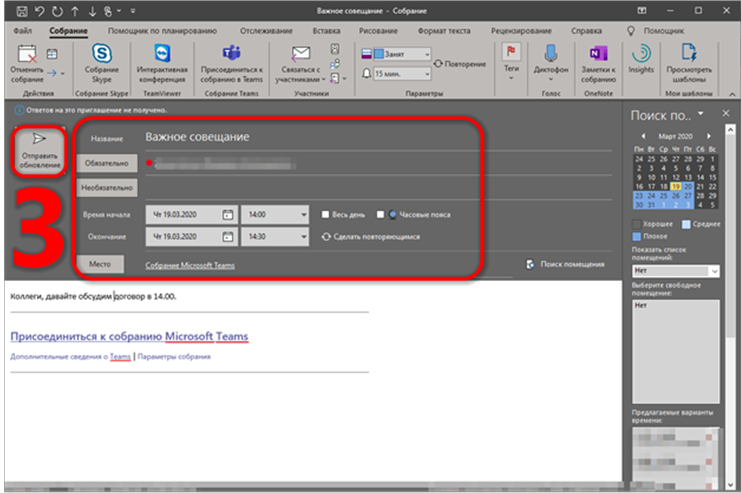This screenshot has width=741, height=493.
Task: Open the Quick Access Toolbar customize dropdown
Action: 133,10
